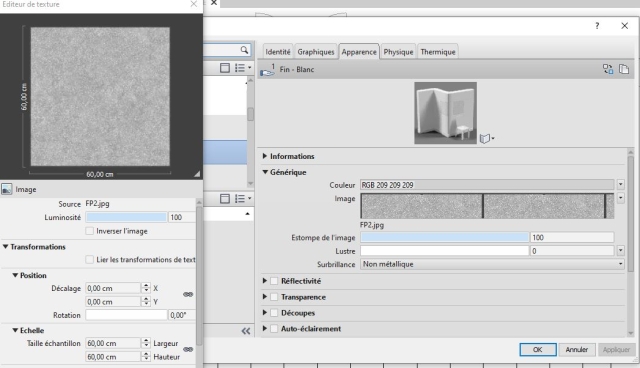The image size is (640, 368).
Task: Adjust the Estompe de l'image slider
Action: pos(444,237)
